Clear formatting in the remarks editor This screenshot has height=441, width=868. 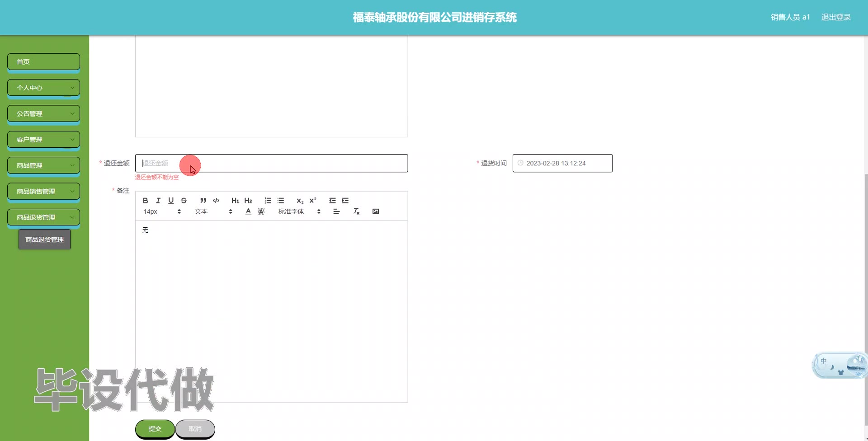pos(356,211)
